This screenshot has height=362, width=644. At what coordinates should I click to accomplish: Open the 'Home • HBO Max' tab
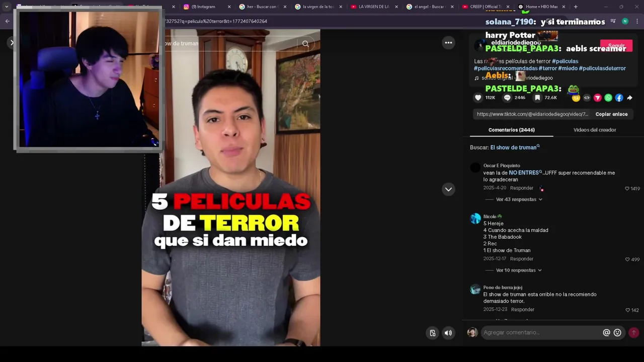(x=541, y=7)
